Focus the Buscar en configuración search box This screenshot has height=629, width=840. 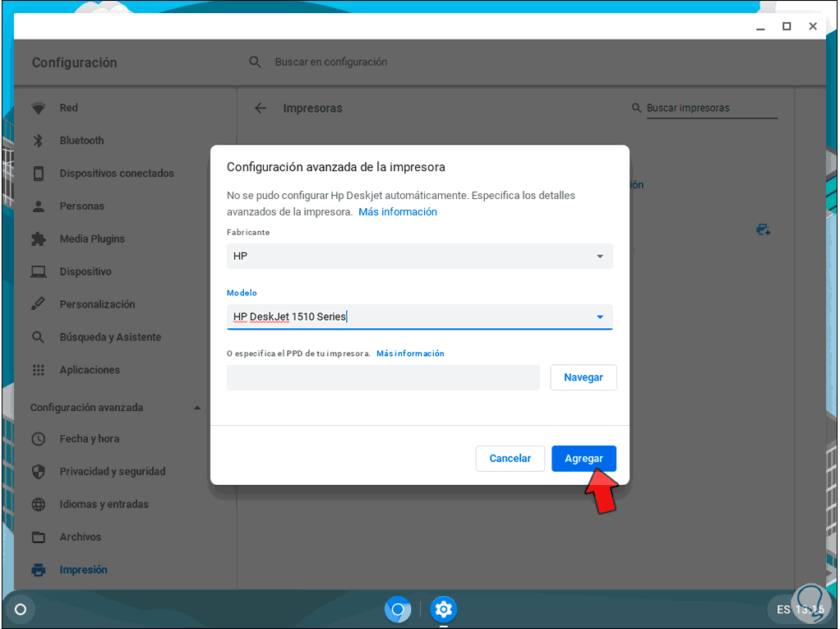click(331, 62)
